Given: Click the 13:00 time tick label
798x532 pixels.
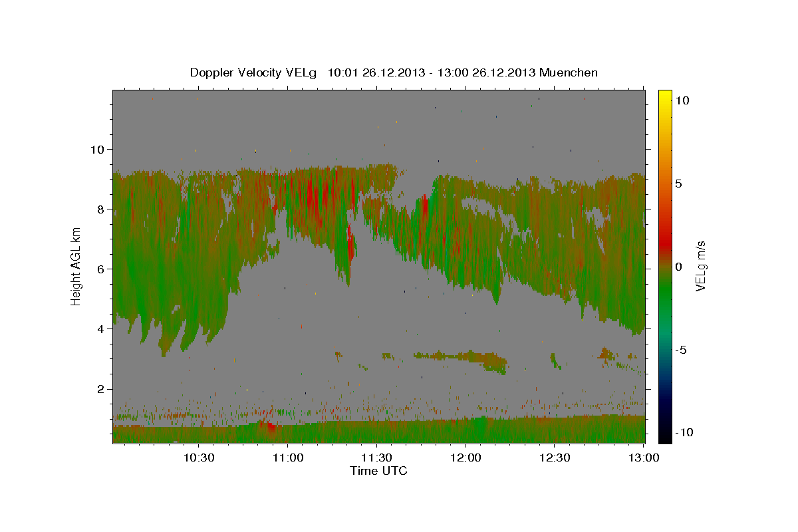Looking at the screenshot, I should [x=644, y=458].
